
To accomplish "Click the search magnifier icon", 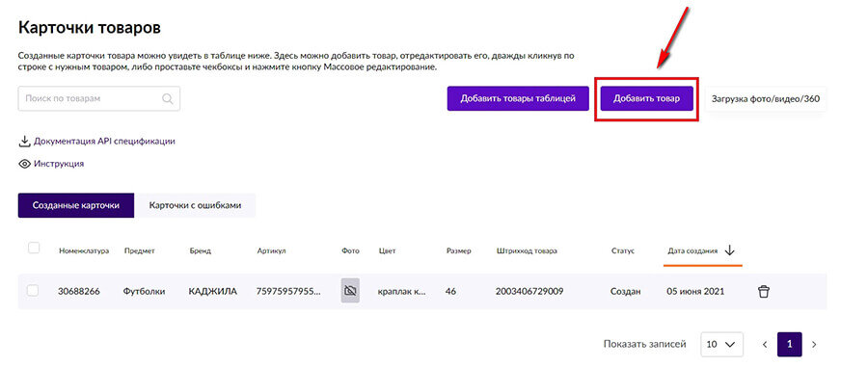I will coord(167,99).
